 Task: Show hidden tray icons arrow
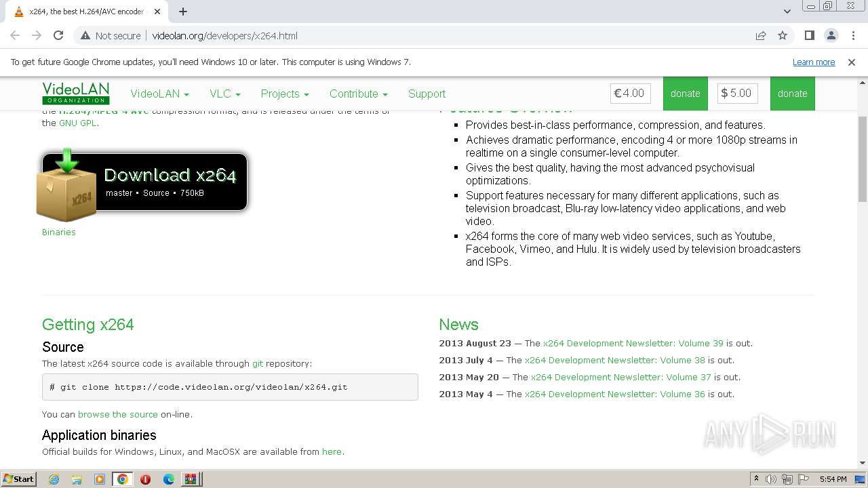pos(756,479)
